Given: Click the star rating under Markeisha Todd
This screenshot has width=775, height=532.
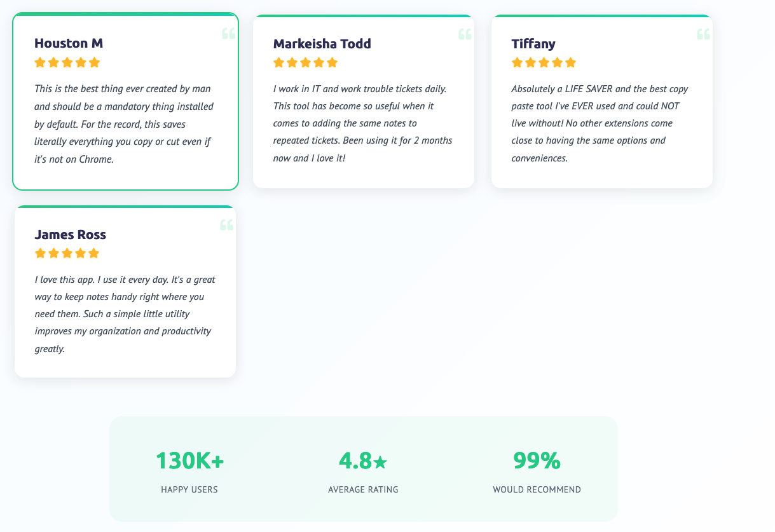Looking at the screenshot, I should pos(306,62).
